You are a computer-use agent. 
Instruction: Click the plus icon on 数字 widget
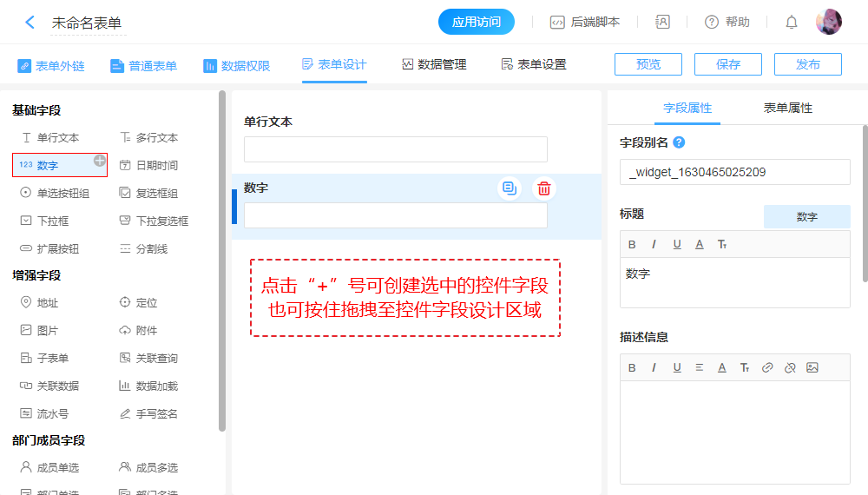click(x=100, y=160)
